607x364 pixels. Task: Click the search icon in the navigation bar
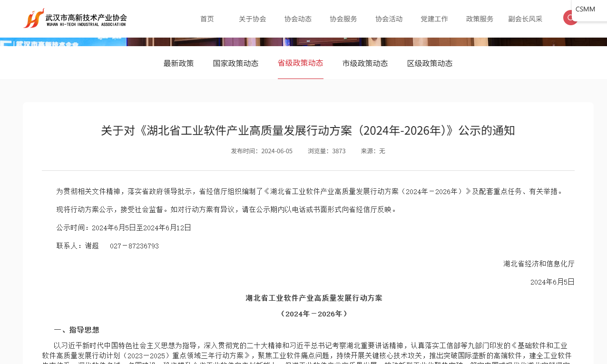(x=570, y=17)
